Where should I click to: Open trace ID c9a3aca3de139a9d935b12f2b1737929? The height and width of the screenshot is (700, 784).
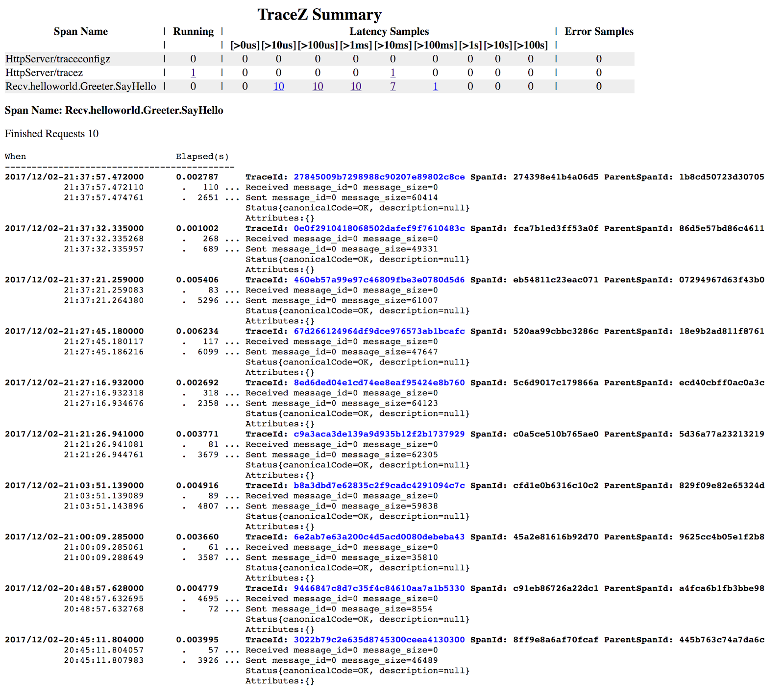(379, 434)
